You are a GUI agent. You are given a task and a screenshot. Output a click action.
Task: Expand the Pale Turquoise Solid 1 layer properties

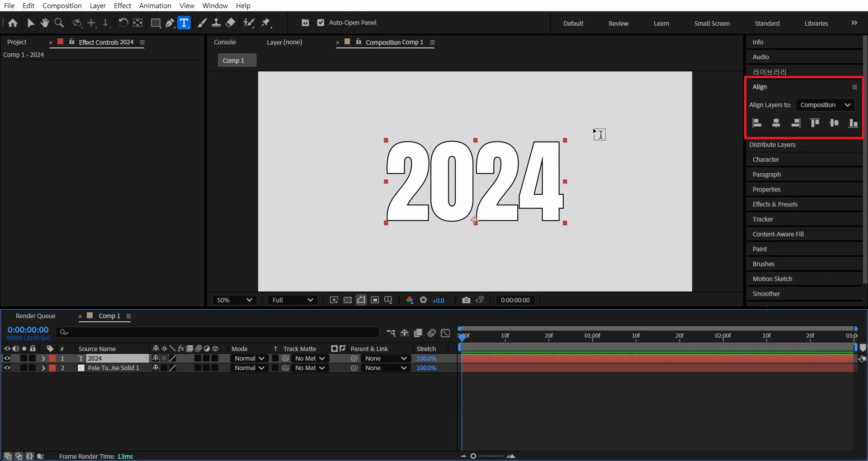point(43,368)
